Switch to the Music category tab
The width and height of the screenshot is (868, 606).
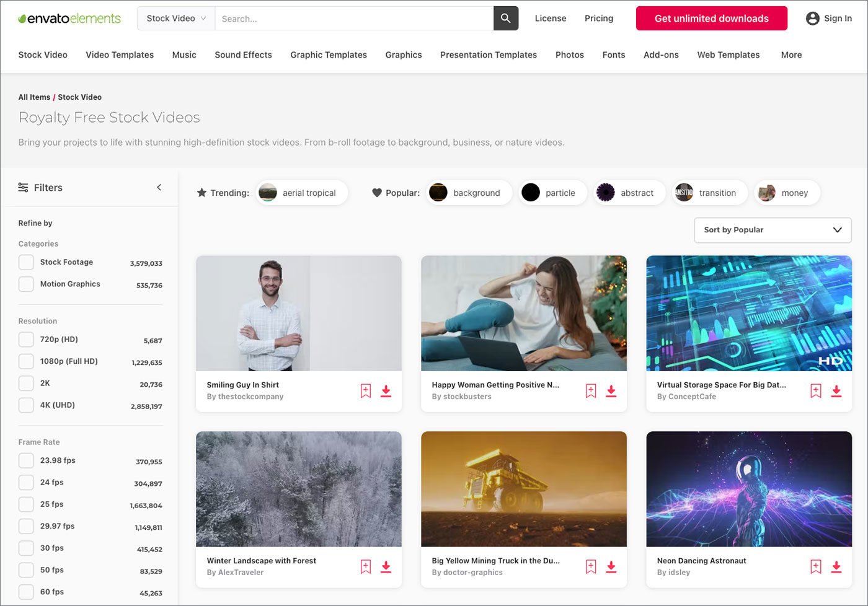(184, 55)
